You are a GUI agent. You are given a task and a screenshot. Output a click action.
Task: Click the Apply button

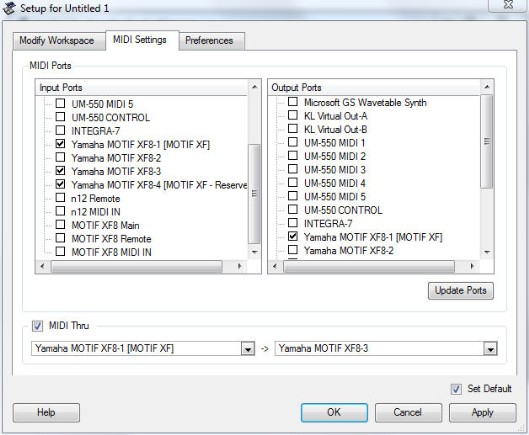coord(482,412)
